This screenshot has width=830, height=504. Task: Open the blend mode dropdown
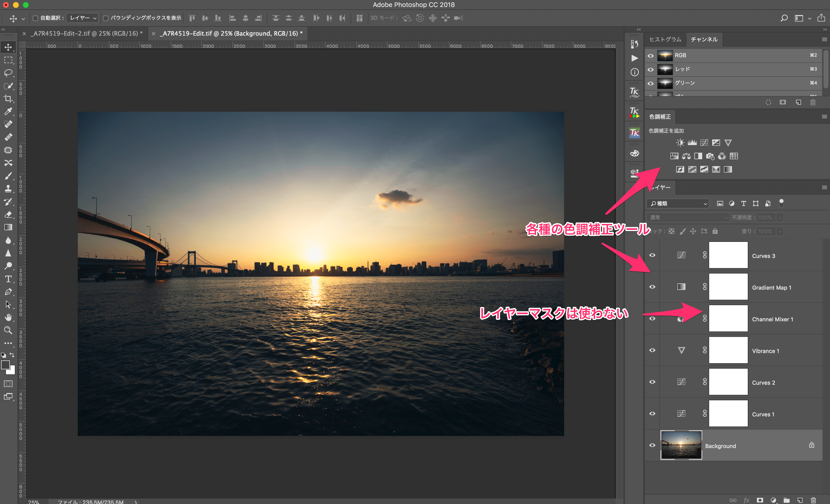[688, 218]
